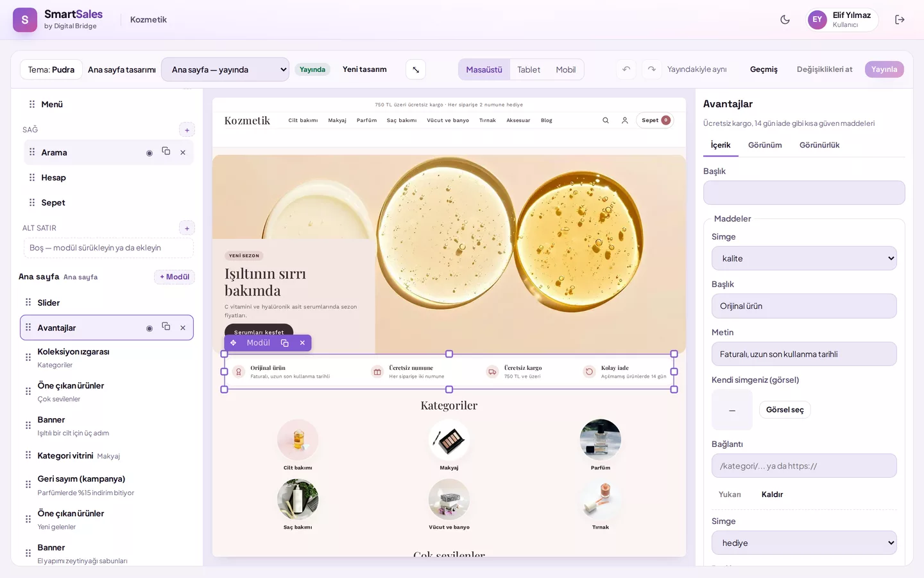Click the redo arrow icon

(x=651, y=69)
